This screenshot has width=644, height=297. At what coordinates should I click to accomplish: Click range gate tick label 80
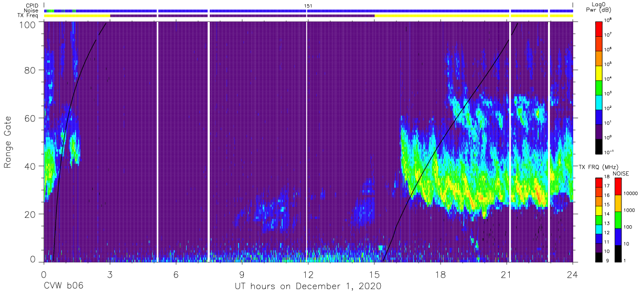tap(31, 70)
